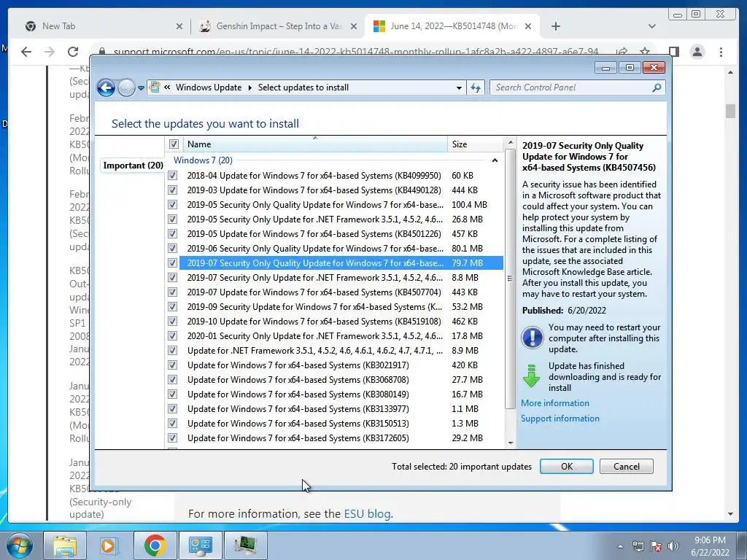Click Chrome back navigation arrow
This screenshot has width=747, height=560.
point(26,52)
